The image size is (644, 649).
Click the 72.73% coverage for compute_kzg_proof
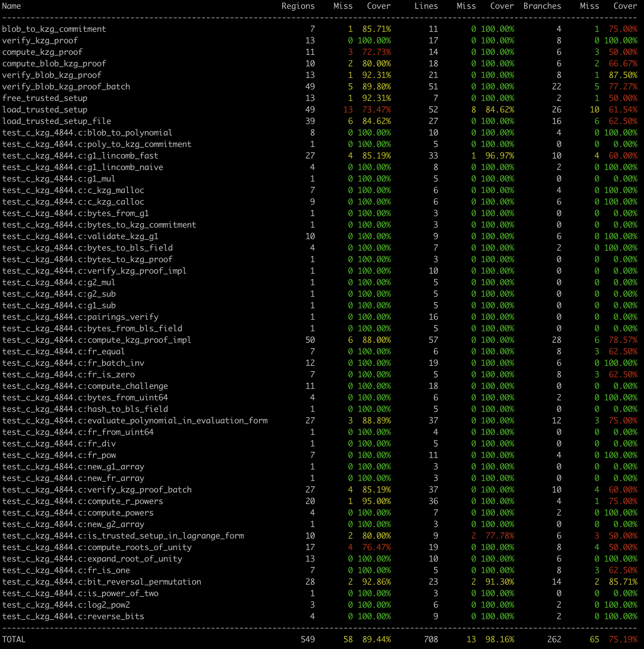click(x=376, y=52)
